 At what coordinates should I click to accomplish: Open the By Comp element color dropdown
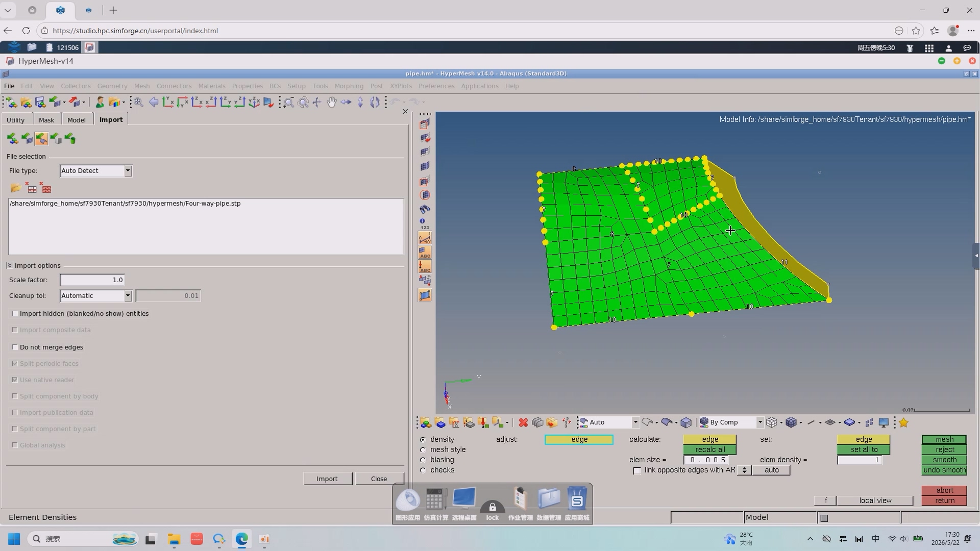pos(760,422)
